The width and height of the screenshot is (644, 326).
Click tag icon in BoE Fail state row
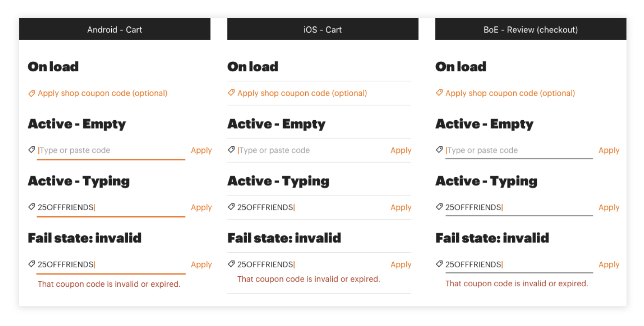(x=439, y=264)
